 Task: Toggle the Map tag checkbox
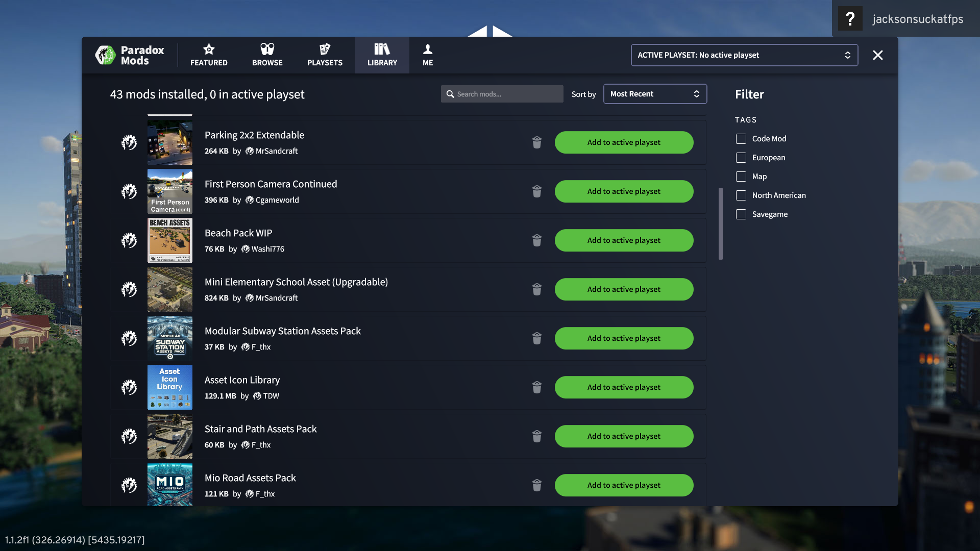(x=741, y=177)
